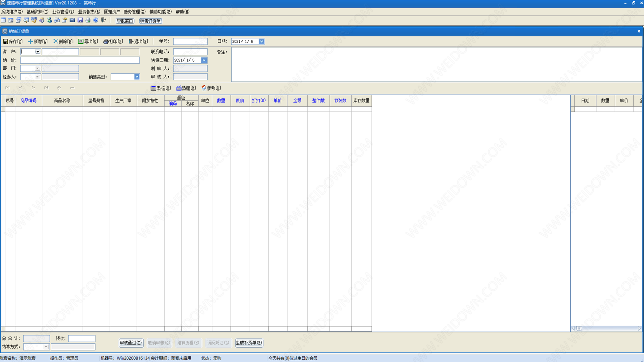This screenshot has width=644, height=362.
Task: Click status bar text 账套名称: 演示账套
Action: click(x=18, y=358)
